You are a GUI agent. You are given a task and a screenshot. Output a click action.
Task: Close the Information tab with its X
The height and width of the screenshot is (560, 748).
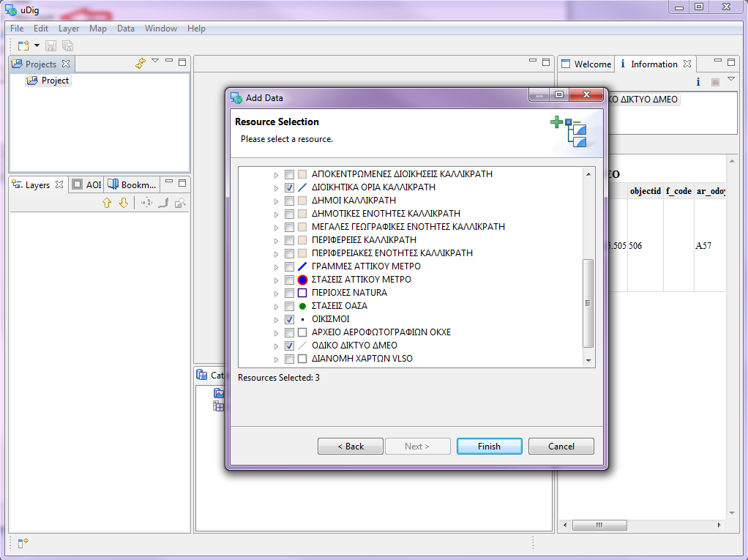pos(687,64)
